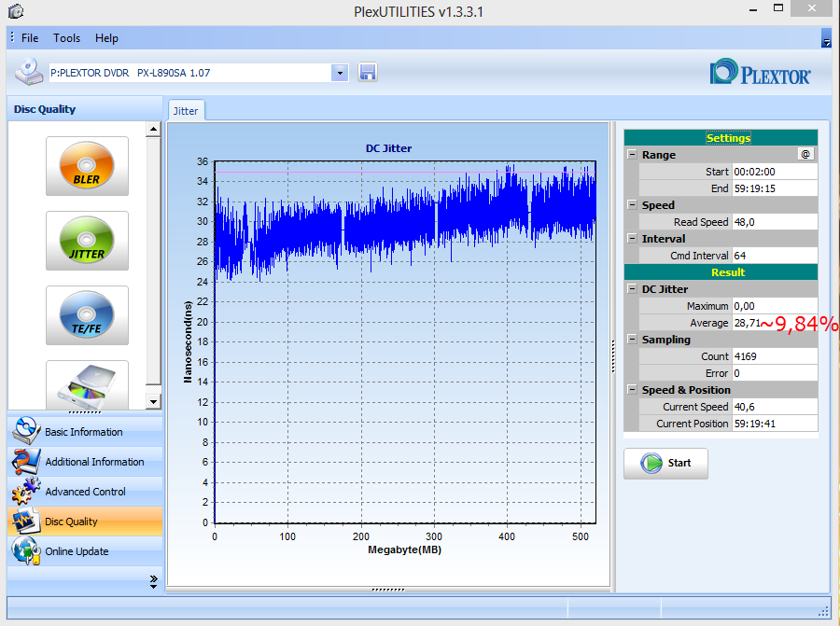Click the @ button in Range row
This screenshot has width=840, height=626.
[805, 154]
